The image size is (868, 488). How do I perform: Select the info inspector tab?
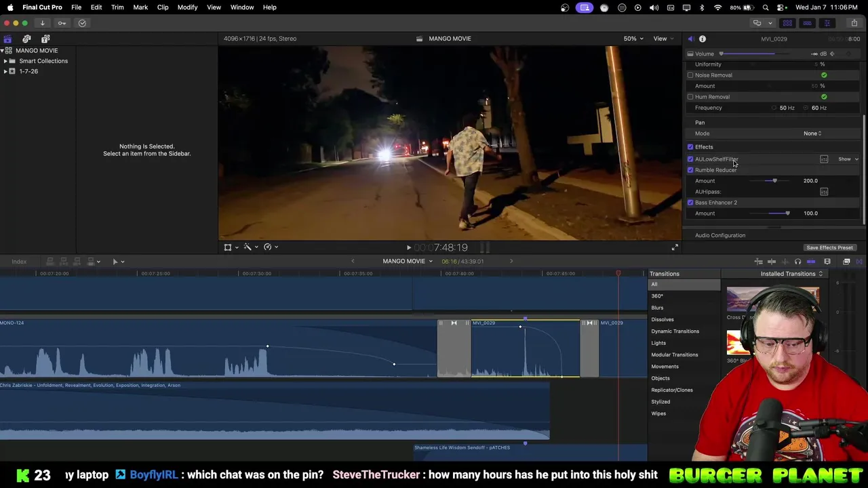coord(703,39)
